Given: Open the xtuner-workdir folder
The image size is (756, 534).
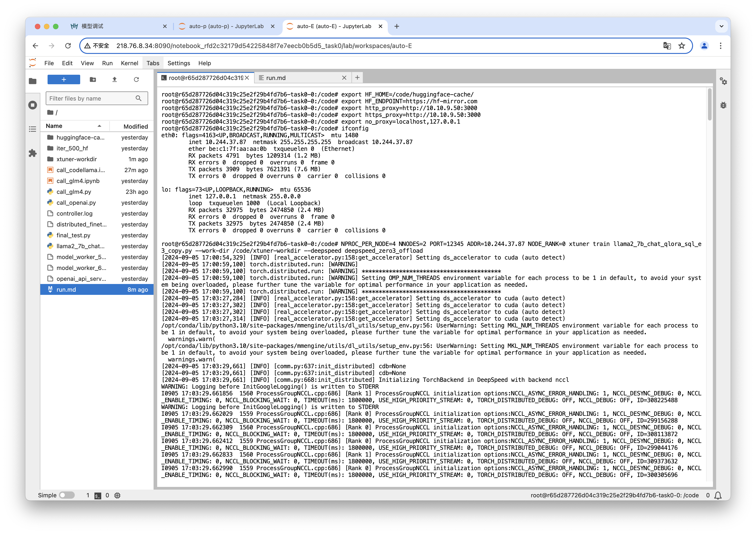Looking at the screenshot, I should point(76,159).
